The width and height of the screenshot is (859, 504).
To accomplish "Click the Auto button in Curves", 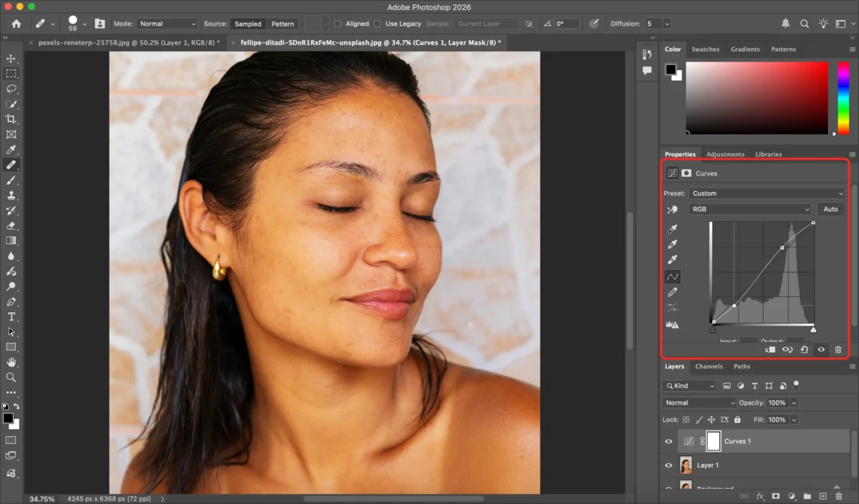I will point(830,209).
